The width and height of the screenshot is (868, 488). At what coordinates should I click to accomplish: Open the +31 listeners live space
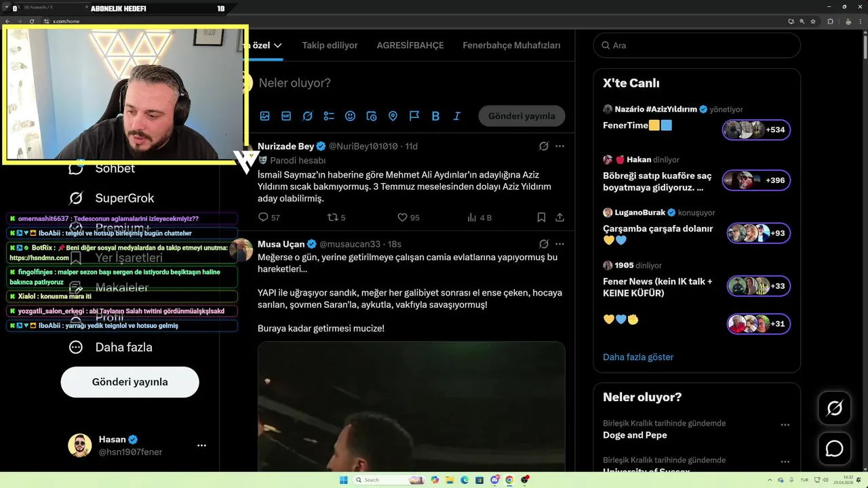pos(759,324)
